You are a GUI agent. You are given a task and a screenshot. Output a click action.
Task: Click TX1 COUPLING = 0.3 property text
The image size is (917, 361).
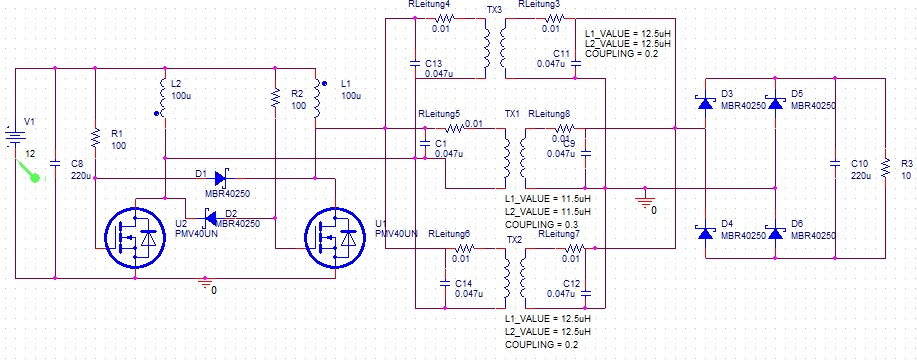click(541, 225)
